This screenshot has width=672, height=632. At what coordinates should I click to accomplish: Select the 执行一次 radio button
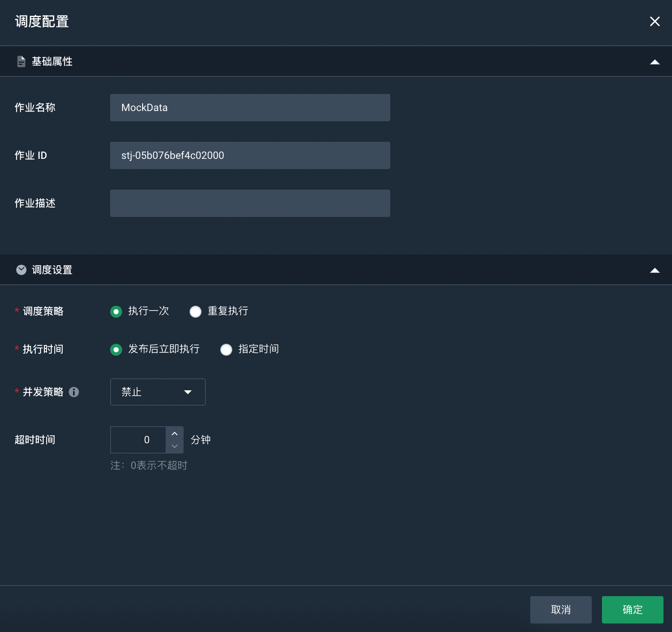tap(116, 312)
